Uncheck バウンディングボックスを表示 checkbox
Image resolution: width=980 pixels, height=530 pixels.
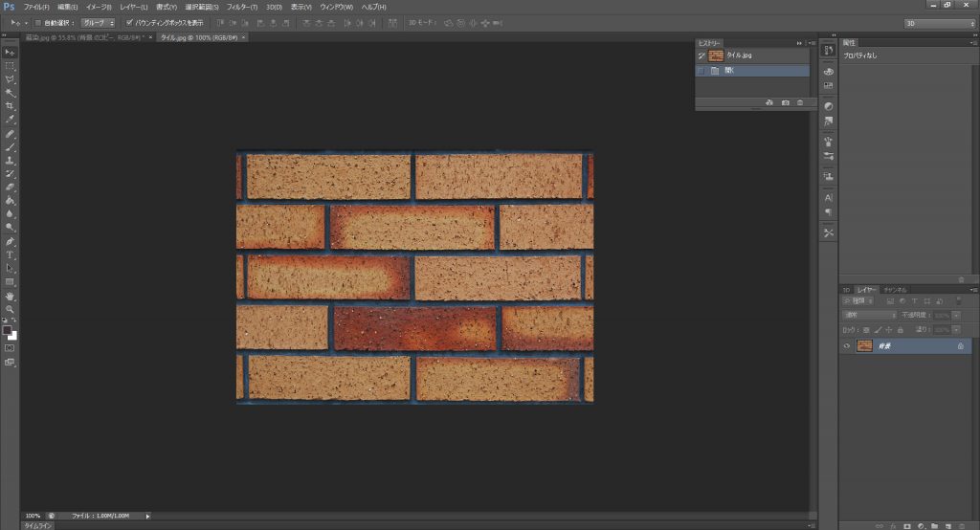(x=129, y=22)
